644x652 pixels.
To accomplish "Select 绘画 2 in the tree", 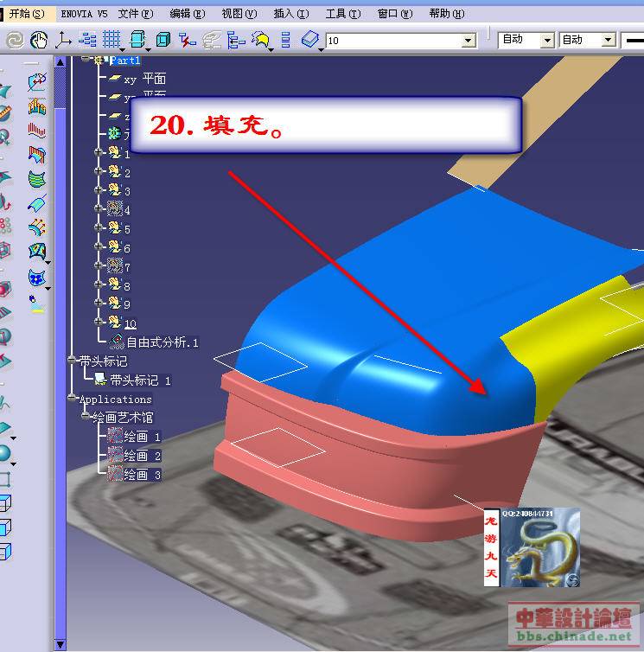I will [142, 456].
